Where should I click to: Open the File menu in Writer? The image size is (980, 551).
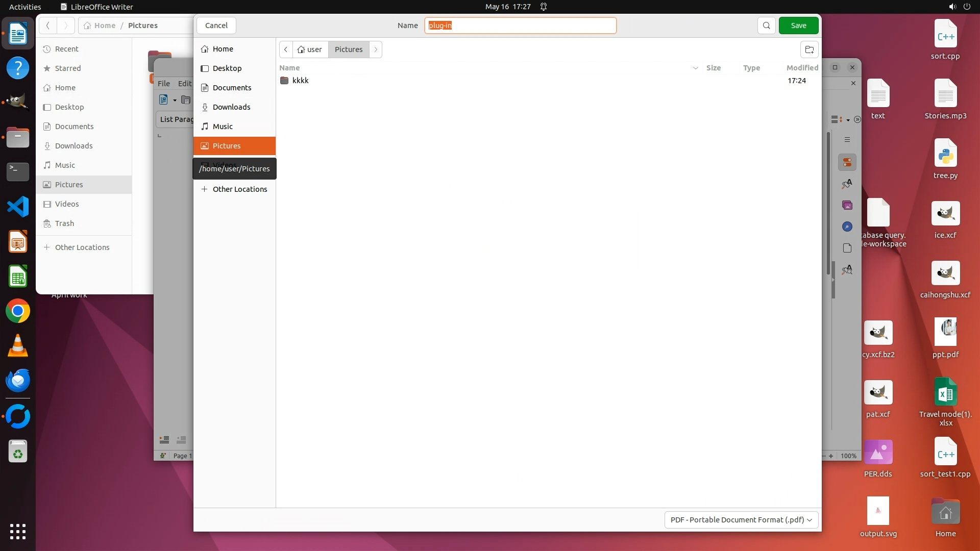[164, 84]
